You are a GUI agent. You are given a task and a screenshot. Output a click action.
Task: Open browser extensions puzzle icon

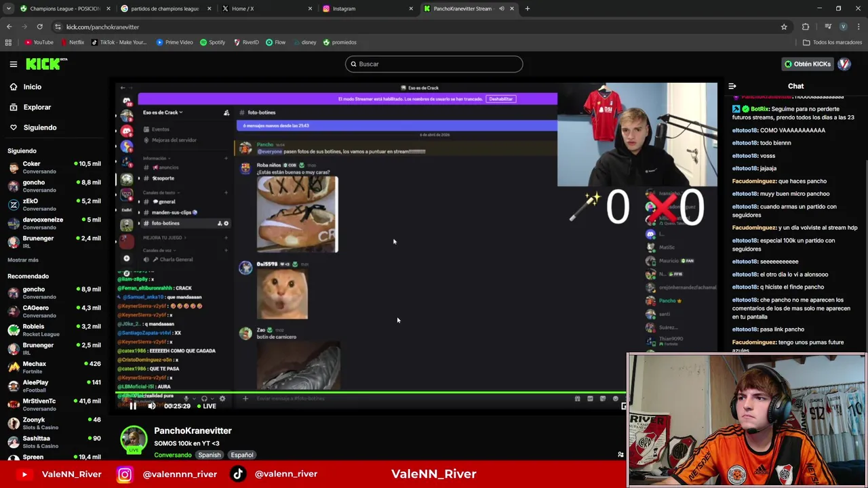[806, 26]
